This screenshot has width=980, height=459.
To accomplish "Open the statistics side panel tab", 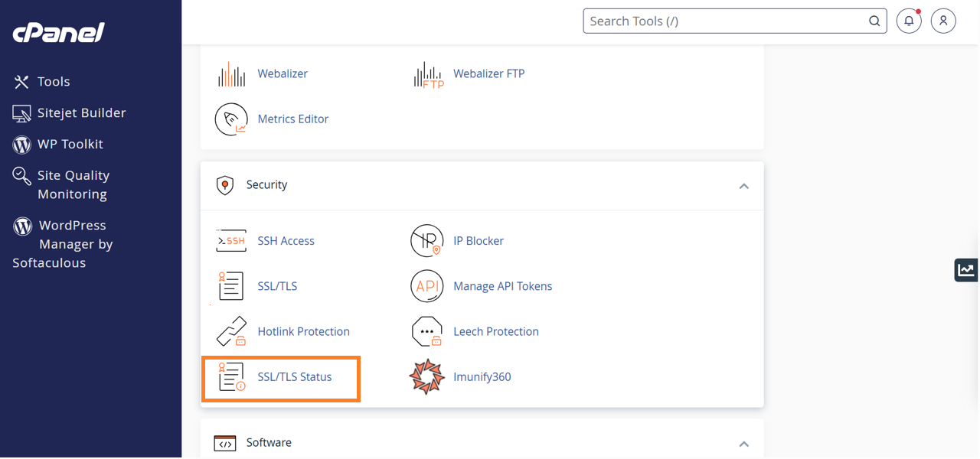I will (x=966, y=270).
